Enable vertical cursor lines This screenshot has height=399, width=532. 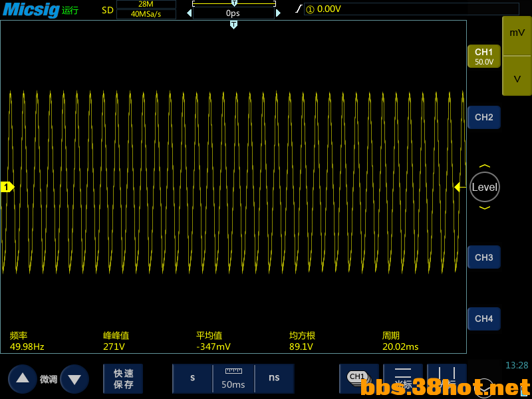point(446,378)
